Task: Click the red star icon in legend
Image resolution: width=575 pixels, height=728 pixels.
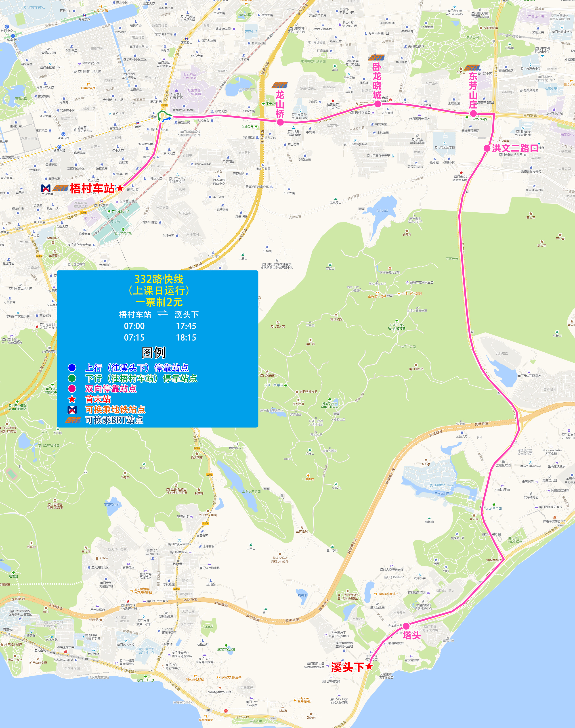Action: coord(72,399)
